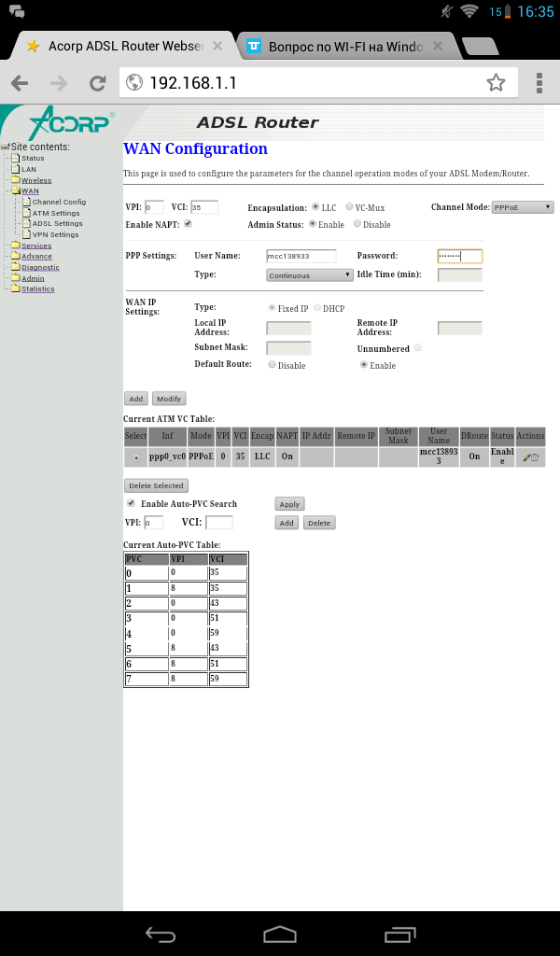Click the Services folder icon
This screenshot has width=560, height=956.
coord(16,246)
